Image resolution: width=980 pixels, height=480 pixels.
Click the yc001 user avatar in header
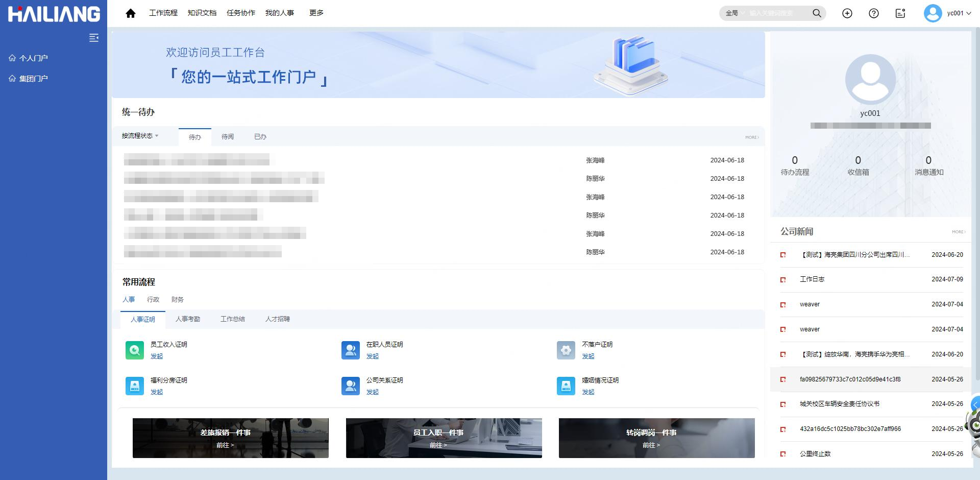[933, 13]
